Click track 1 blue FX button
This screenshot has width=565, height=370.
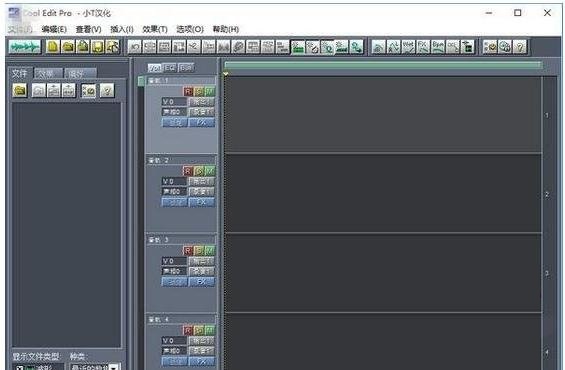click(202, 122)
